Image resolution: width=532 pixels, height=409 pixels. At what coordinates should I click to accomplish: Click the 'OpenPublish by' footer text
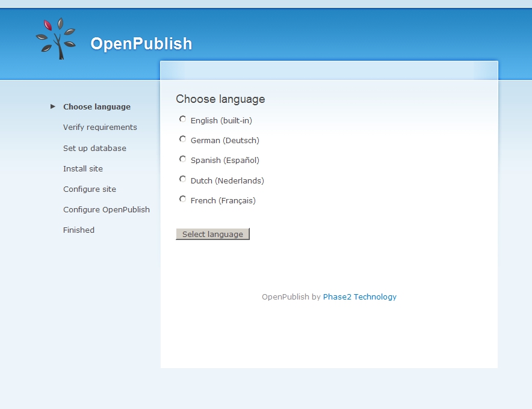click(291, 297)
